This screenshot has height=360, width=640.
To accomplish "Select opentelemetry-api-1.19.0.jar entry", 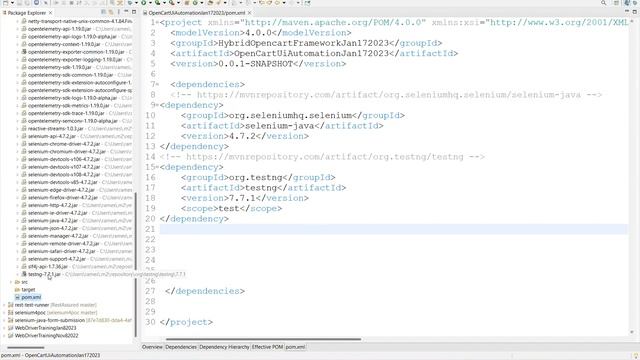I will click(x=60, y=29).
